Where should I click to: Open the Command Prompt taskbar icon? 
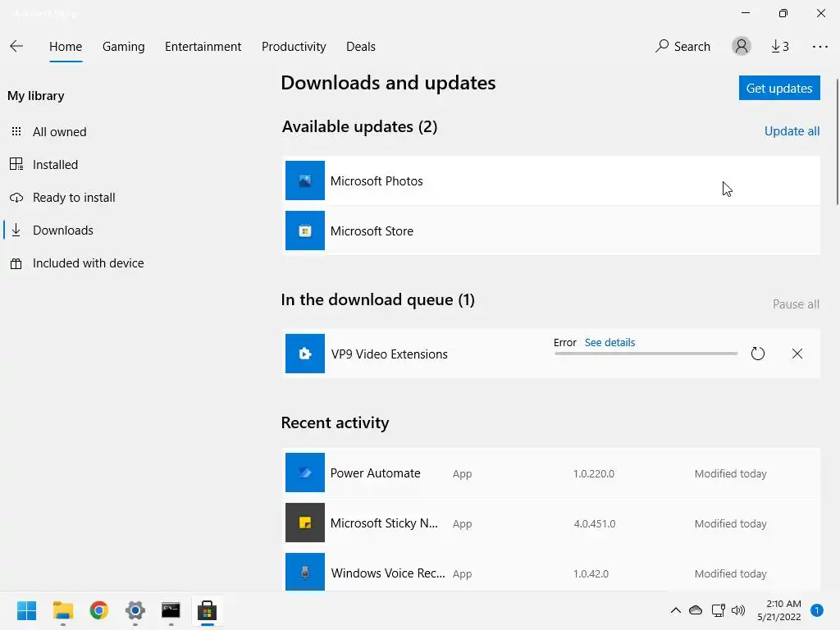[x=171, y=610]
